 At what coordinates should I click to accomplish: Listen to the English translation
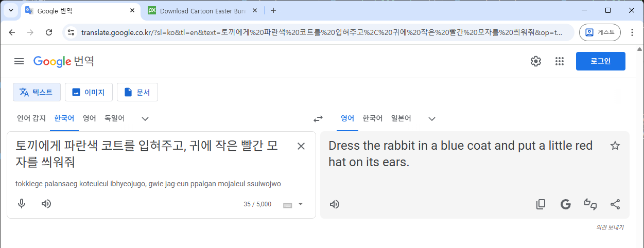pos(335,204)
